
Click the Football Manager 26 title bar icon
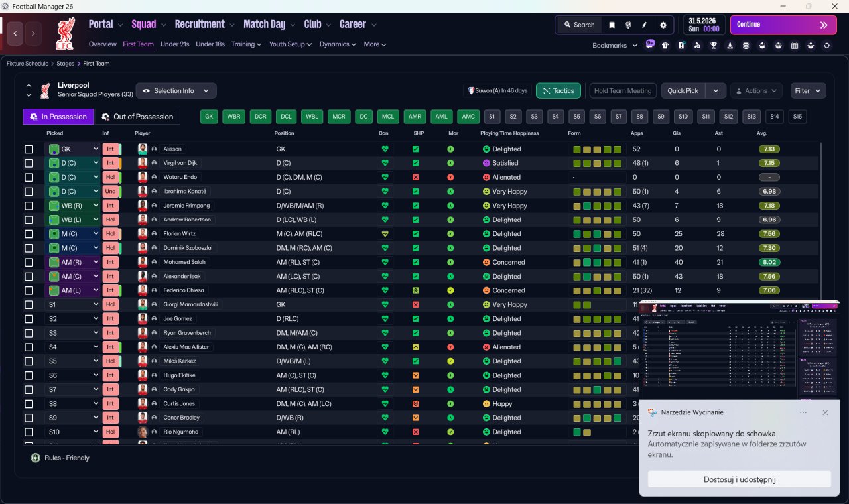(6, 6)
